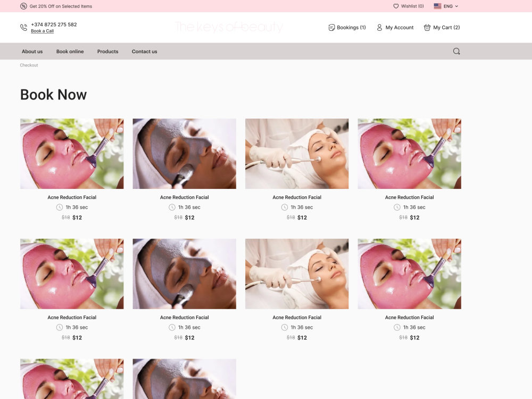Click the Bookings calendar icon
This screenshot has width=532, height=399.
331,28
